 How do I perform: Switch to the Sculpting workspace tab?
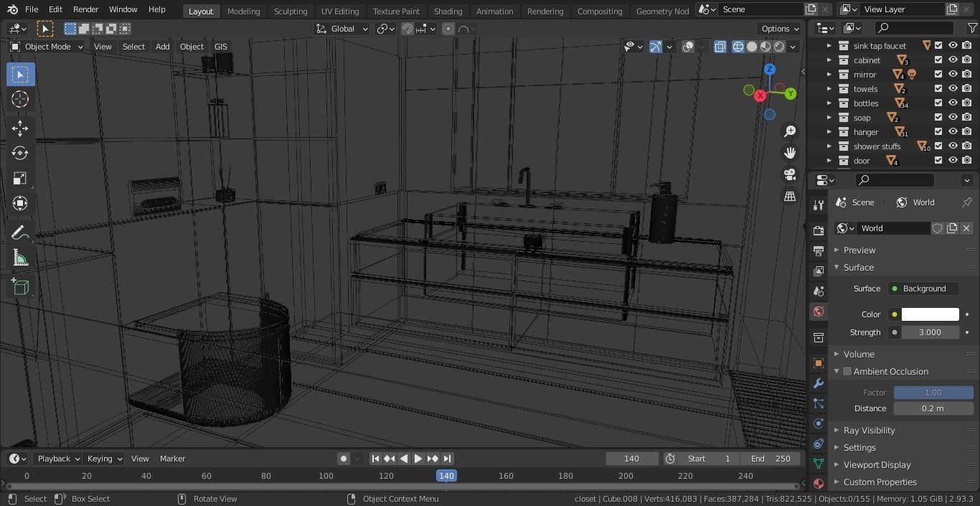291,11
